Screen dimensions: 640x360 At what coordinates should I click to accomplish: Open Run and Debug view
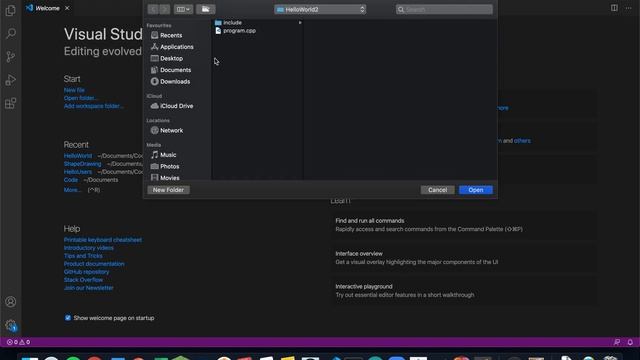pos(11,80)
